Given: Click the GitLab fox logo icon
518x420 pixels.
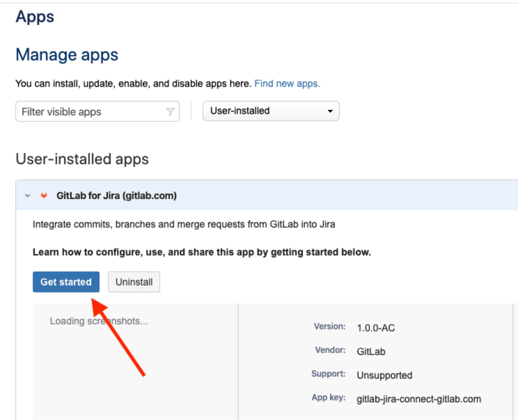Looking at the screenshot, I should tap(44, 196).
